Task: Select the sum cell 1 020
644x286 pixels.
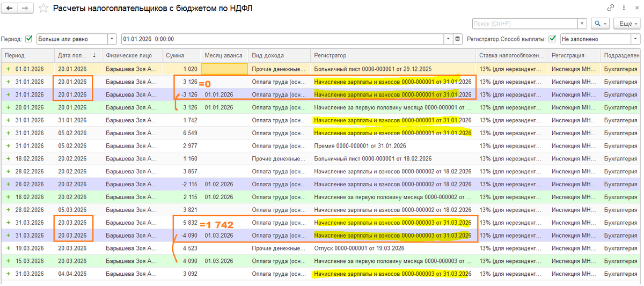Action: point(181,69)
